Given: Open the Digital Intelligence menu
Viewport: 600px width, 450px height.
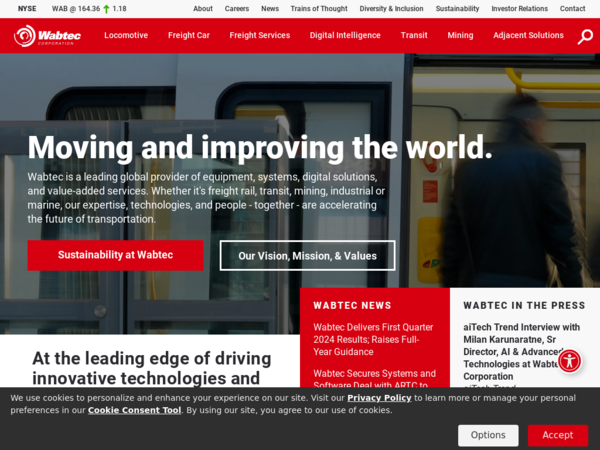Looking at the screenshot, I should 345,35.
